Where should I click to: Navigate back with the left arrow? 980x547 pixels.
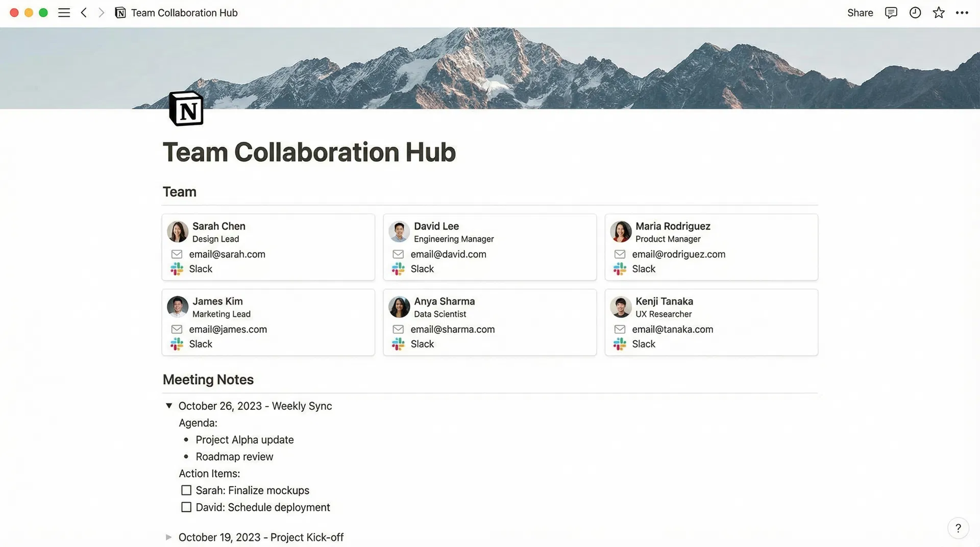(83, 12)
